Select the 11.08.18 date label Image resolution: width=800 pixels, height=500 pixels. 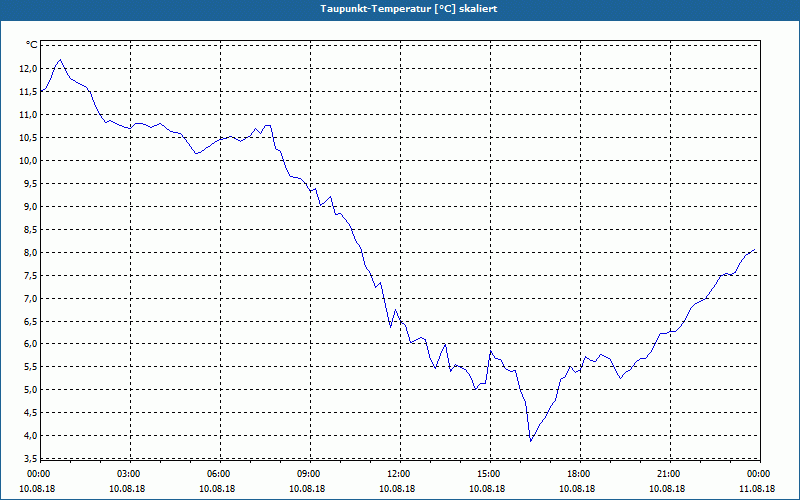point(757,489)
